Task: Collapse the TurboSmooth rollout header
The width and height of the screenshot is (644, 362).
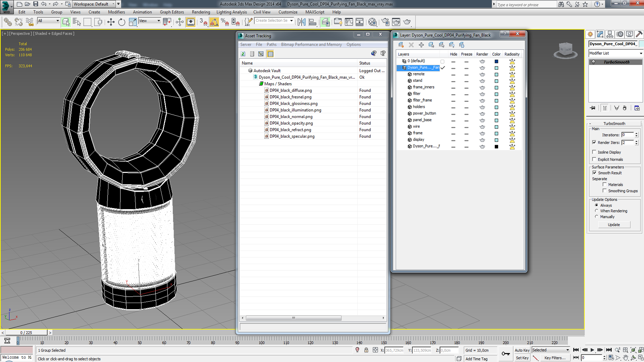Action: [x=614, y=123]
